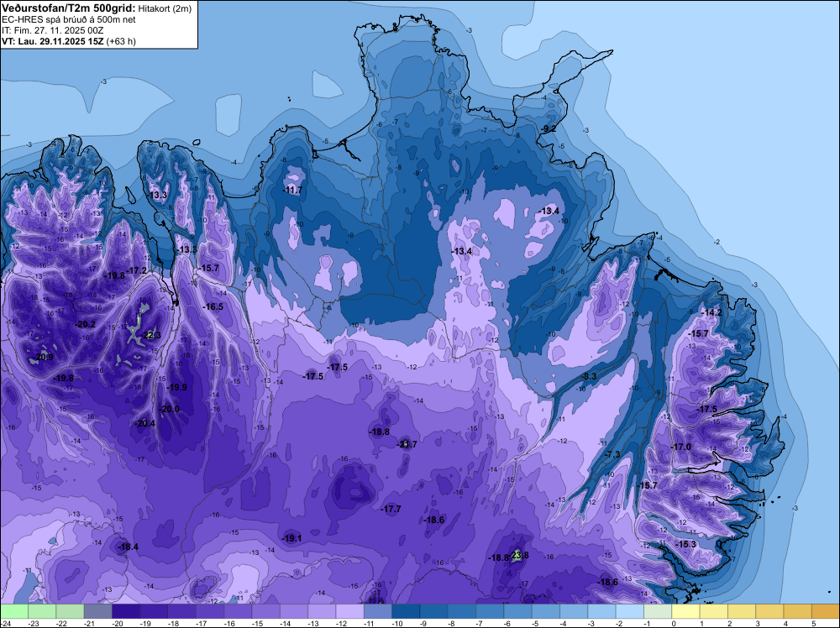This screenshot has height=628, width=840.
Task: Click the 'Hitakort (2m)' label
Action: click(x=165, y=8)
